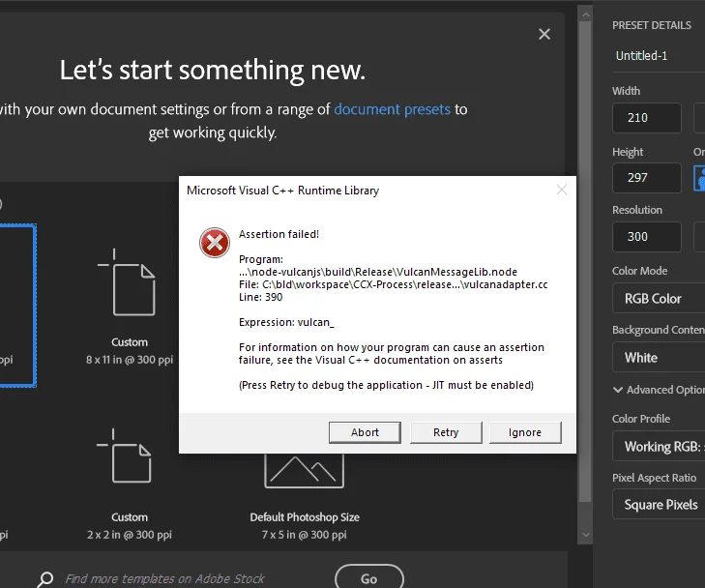Click the Retry button in error dialog

pos(446,432)
